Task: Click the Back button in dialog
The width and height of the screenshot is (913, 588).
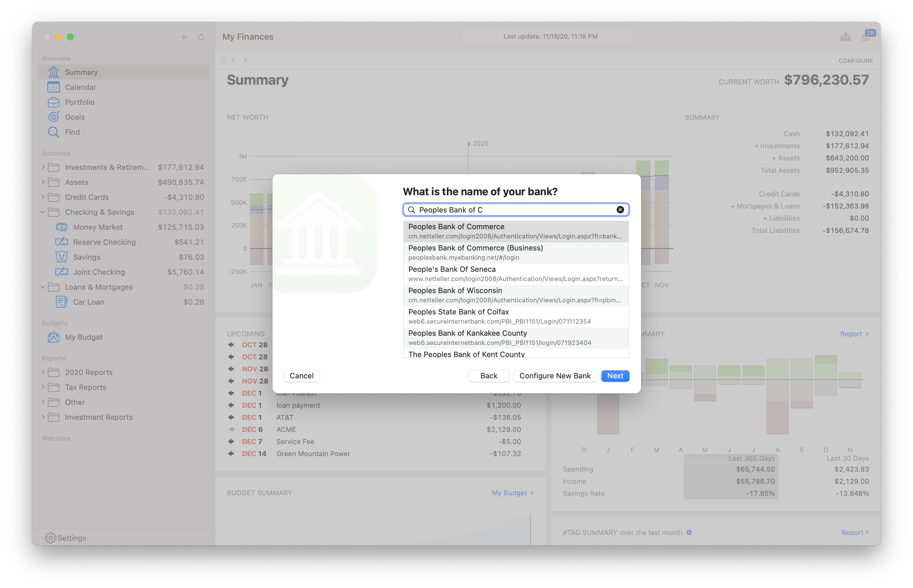Action: pos(489,376)
